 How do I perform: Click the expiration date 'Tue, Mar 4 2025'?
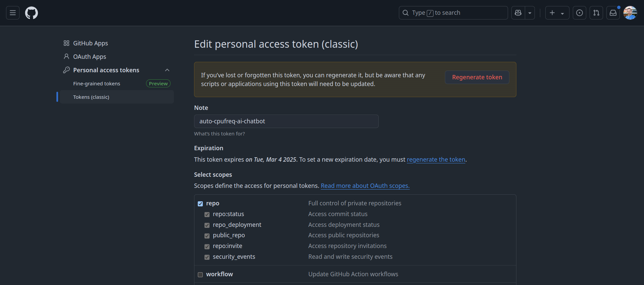click(x=275, y=160)
